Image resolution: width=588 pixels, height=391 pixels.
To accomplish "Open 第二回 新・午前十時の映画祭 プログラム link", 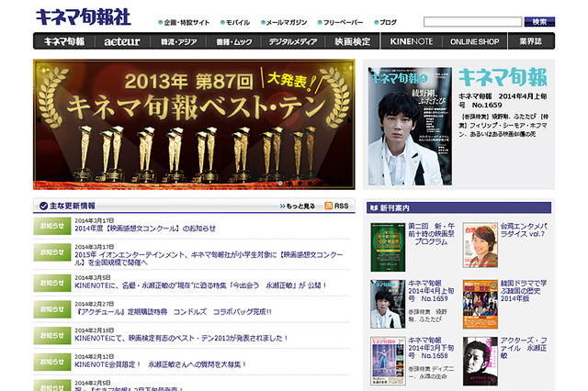I will (x=431, y=234).
